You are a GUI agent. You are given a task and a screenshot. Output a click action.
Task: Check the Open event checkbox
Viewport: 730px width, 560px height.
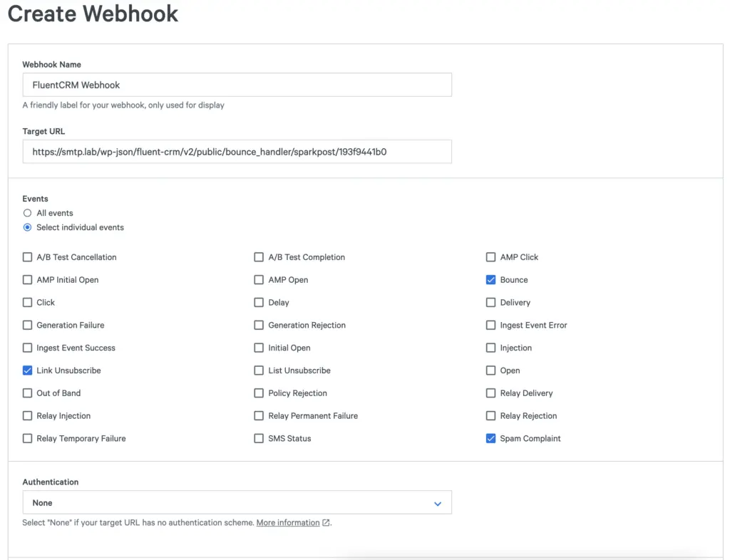[x=490, y=370]
